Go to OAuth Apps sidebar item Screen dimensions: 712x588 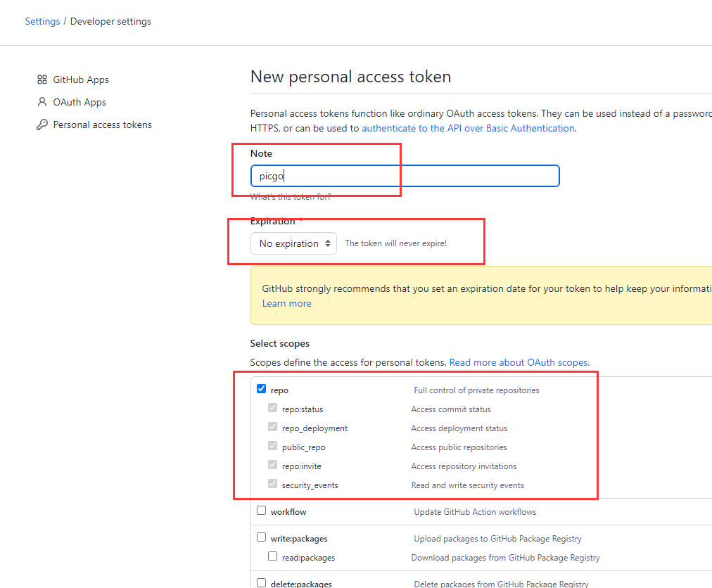pos(80,102)
